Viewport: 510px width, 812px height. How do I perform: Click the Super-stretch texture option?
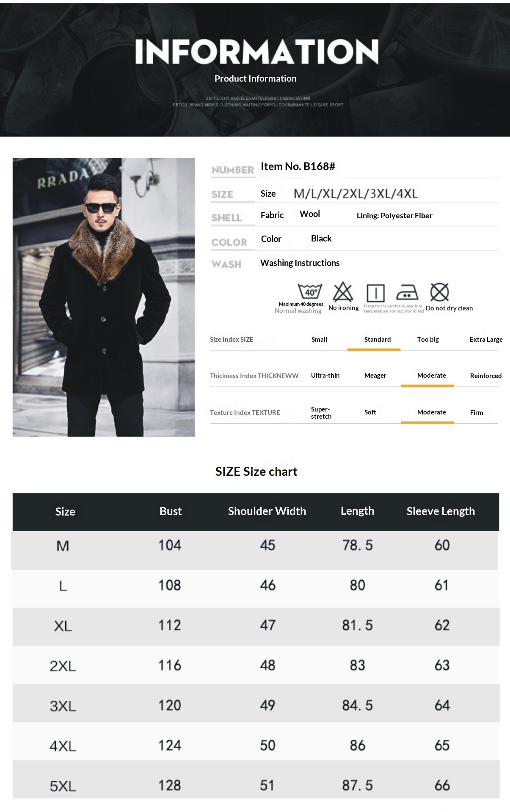coord(321,413)
